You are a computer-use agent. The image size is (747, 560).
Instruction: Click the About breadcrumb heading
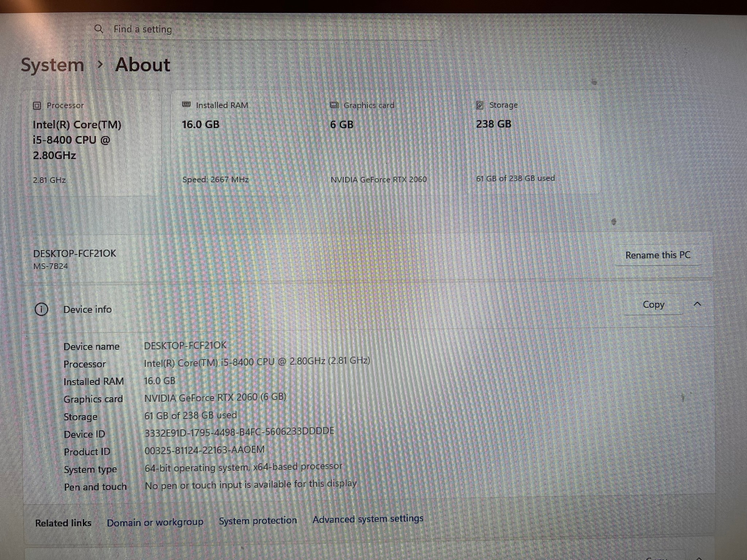point(143,65)
